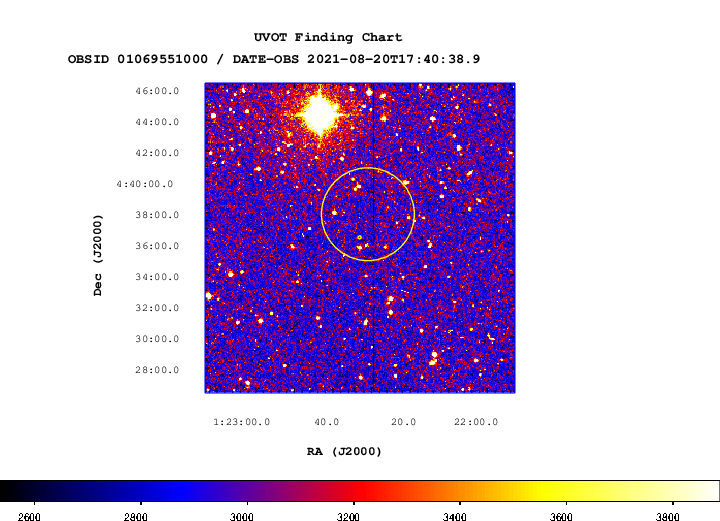
Task: Click the Dec axis label '34:00.0'
Action: pos(157,277)
